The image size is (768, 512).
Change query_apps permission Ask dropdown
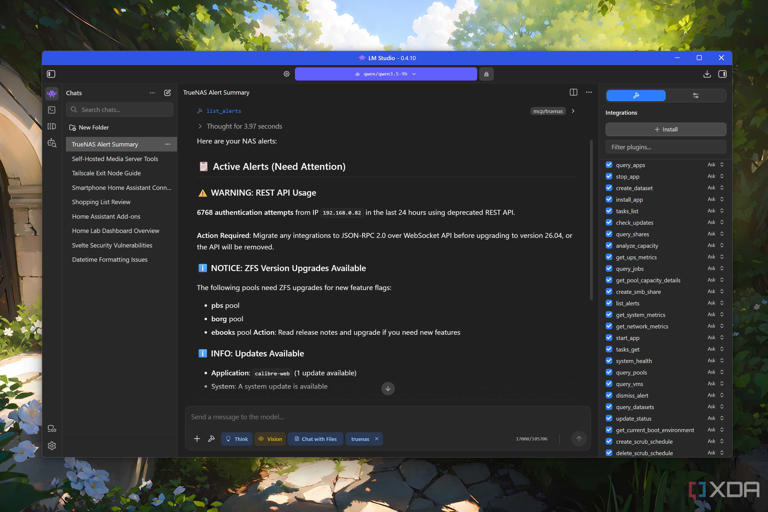tap(715, 165)
